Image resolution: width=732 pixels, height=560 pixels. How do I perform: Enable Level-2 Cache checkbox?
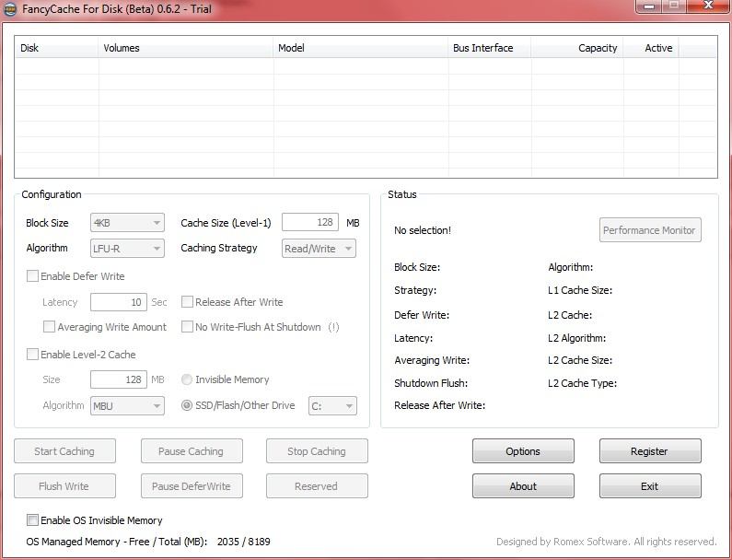click(32, 354)
